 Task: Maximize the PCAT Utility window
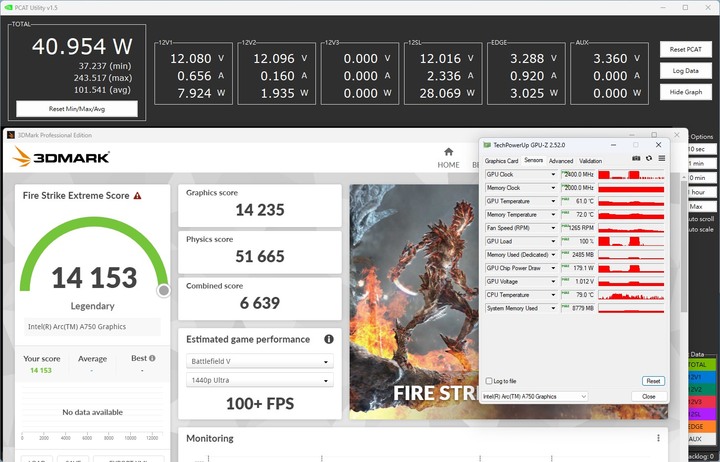coord(685,7)
